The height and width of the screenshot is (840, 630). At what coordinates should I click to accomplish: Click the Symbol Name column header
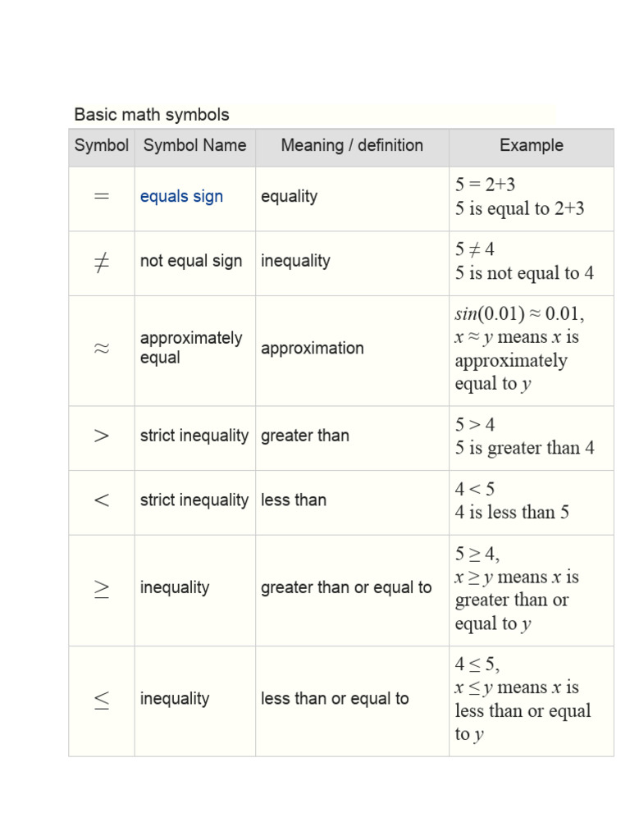point(194,146)
